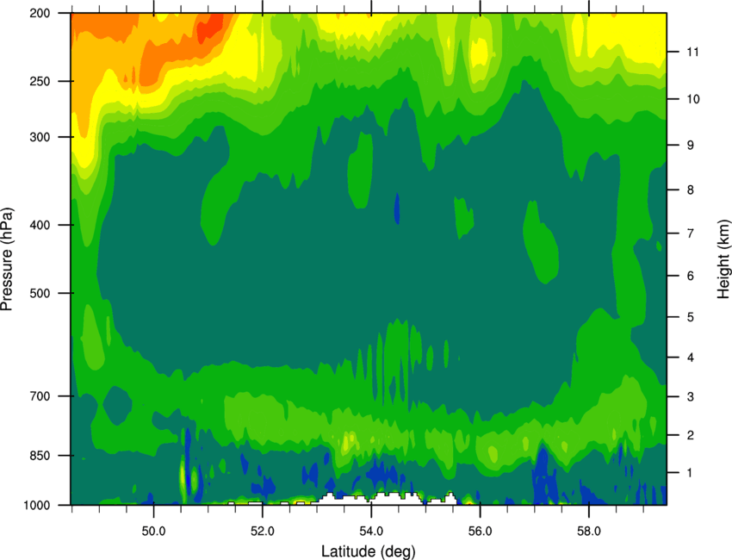
Task: Click the small blue blob near 400 hPa
Action: tap(397, 208)
